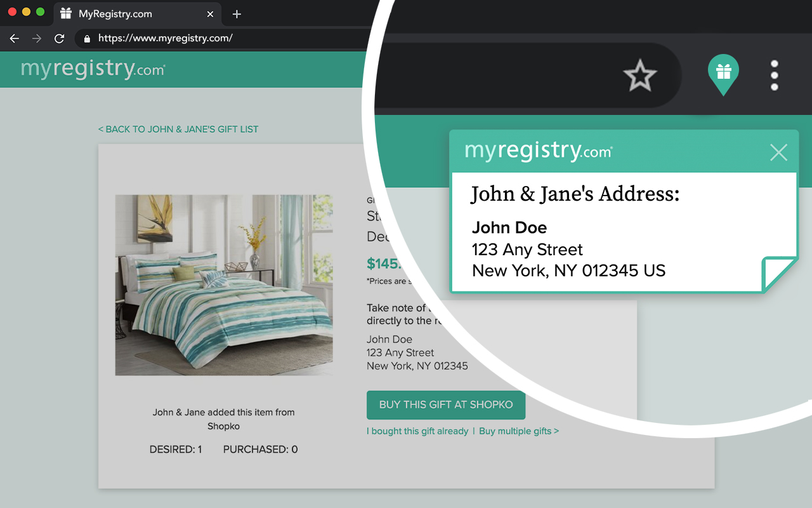This screenshot has height=508, width=812.
Task: Click the browser forward arrow
Action: click(x=37, y=39)
